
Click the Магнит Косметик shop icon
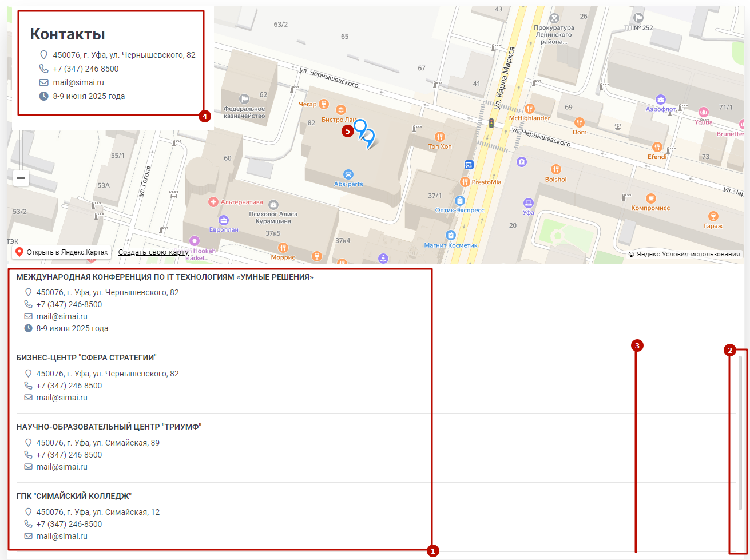pos(451,235)
